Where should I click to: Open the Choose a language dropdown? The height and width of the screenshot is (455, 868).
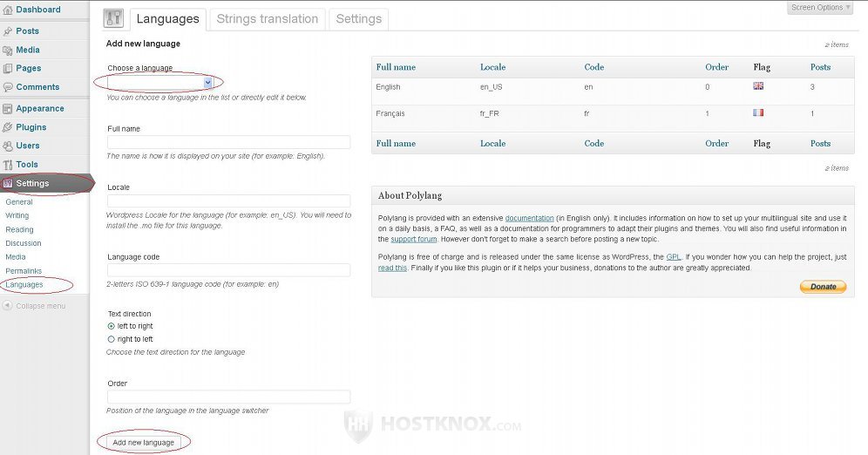click(160, 83)
